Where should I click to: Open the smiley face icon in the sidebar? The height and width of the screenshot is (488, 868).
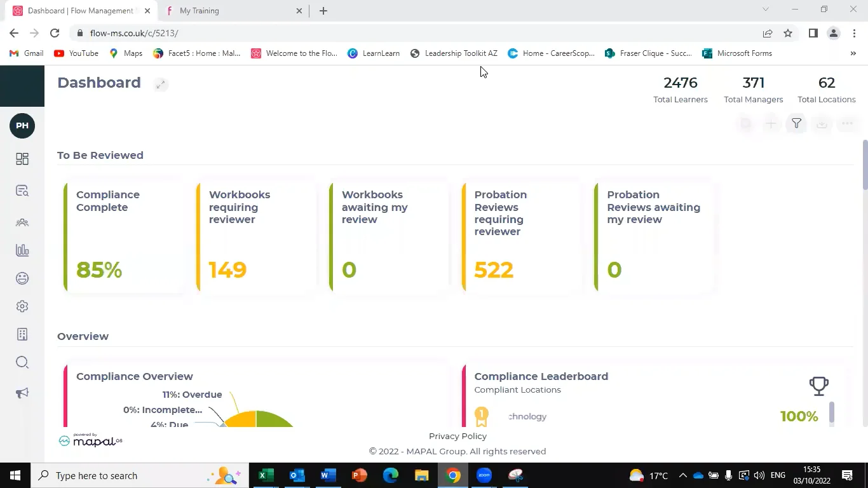pos(22,278)
